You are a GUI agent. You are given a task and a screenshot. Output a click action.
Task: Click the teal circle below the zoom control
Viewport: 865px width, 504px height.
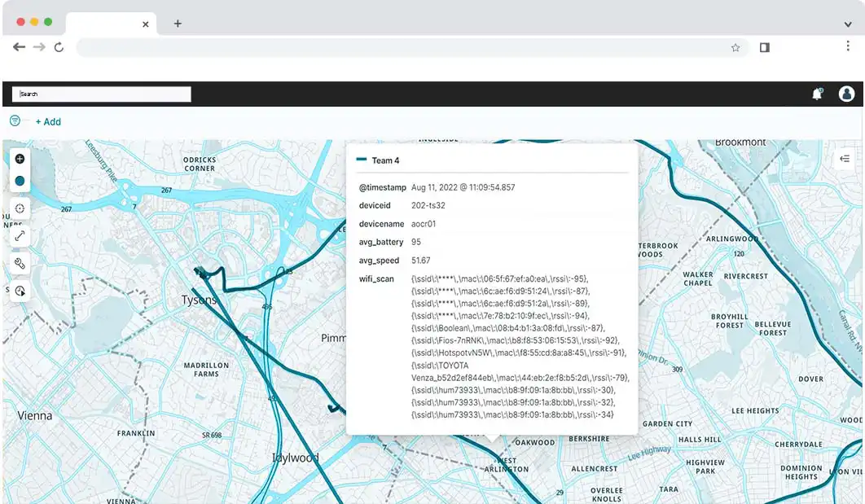coord(20,181)
